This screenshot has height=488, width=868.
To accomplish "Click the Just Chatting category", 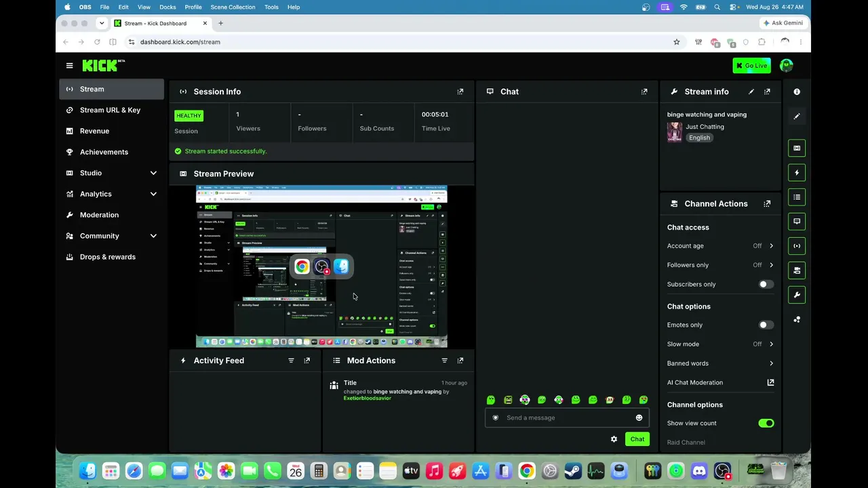I will 705,127.
